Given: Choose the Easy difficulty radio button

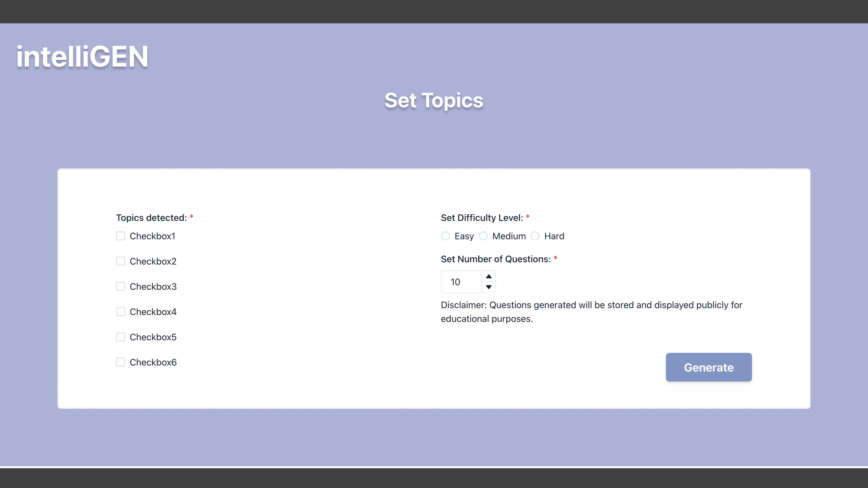Looking at the screenshot, I should pos(445,236).
